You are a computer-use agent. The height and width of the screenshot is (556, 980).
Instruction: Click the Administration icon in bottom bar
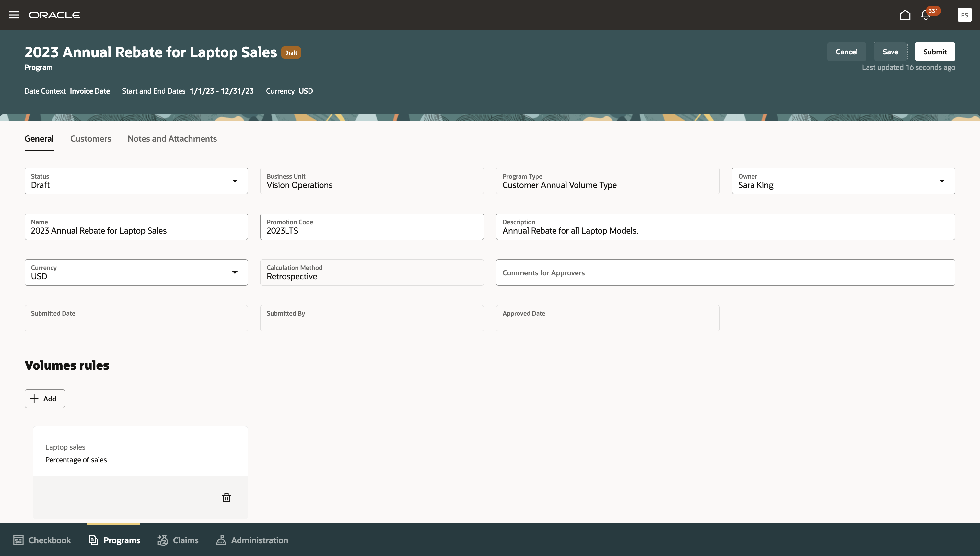221,540
